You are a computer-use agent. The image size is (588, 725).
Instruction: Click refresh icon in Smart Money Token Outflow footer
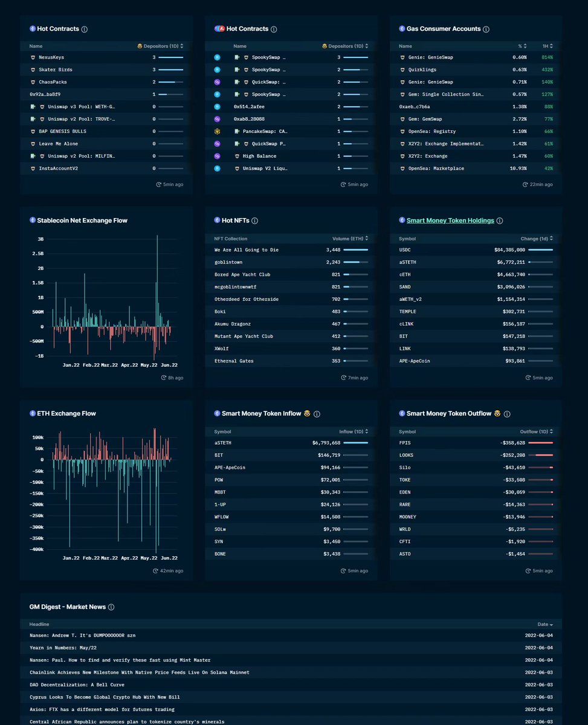[529, 570]
